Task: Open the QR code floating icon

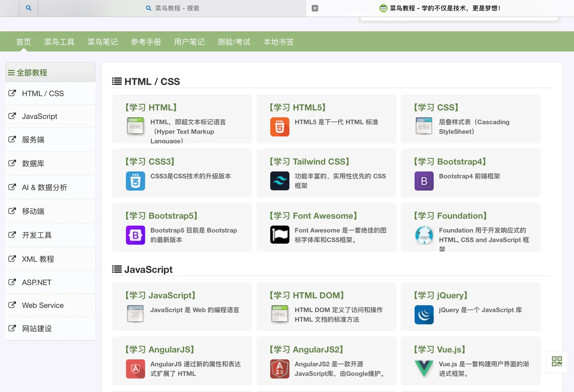Action: 557,362
